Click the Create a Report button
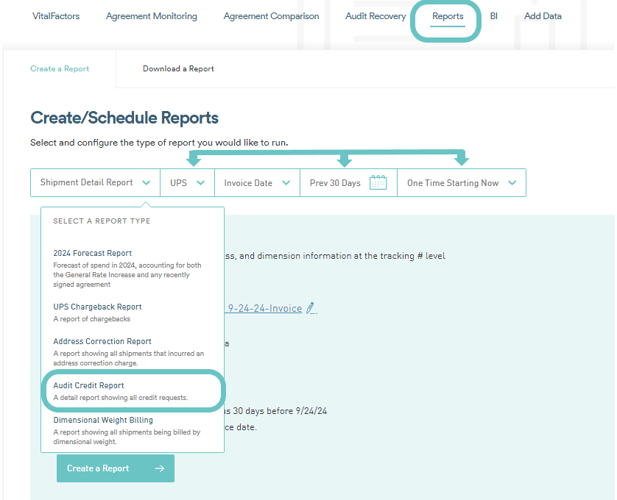 [115, 468]
